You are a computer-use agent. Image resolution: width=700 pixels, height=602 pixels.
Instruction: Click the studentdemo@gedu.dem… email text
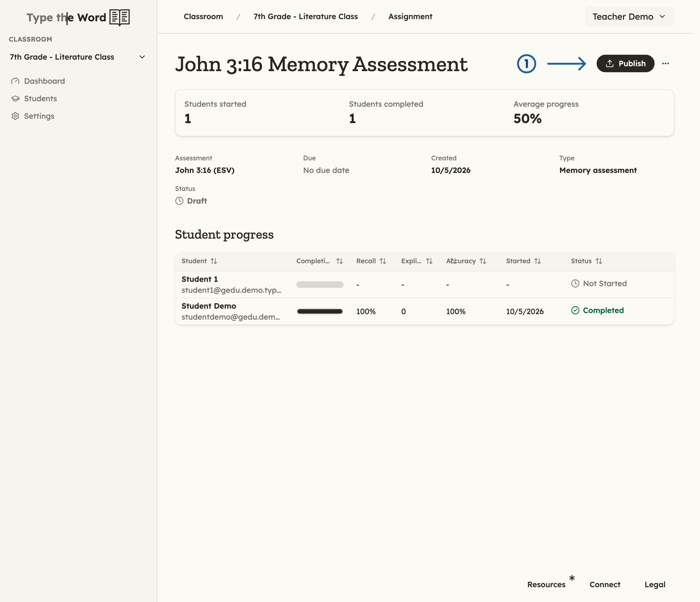click(x=231, y=317)
